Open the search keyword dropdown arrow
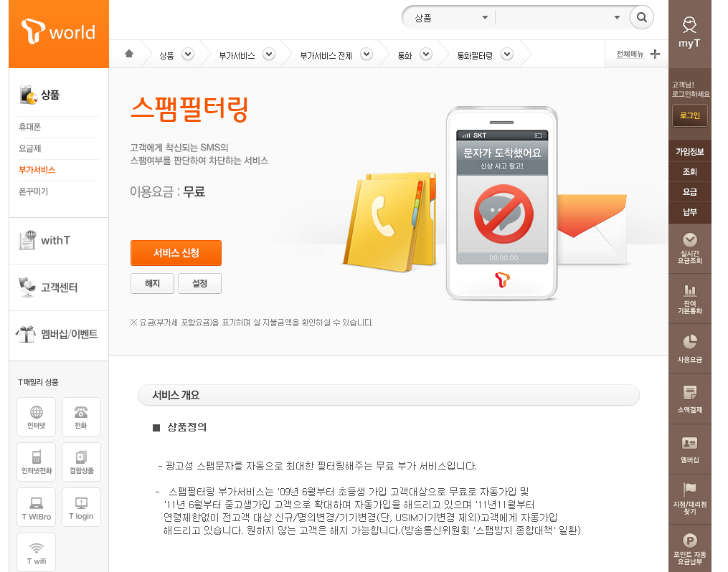The image size is (728, 572). [x=617, y=18]
